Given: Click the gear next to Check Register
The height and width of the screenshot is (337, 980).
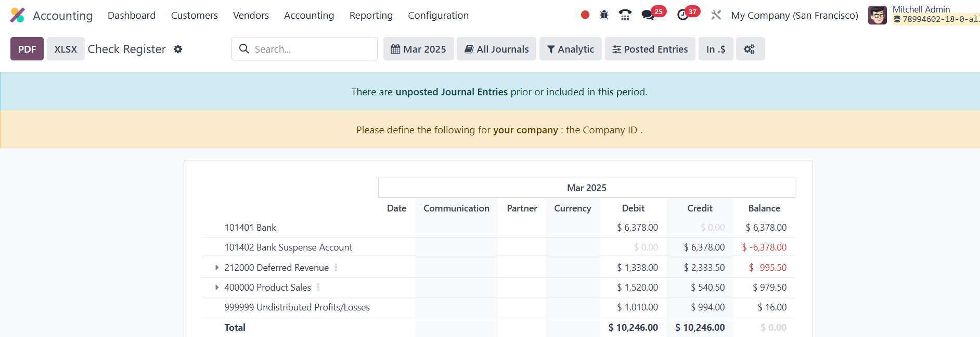Looking at the screenshot, I should point(178,49).
